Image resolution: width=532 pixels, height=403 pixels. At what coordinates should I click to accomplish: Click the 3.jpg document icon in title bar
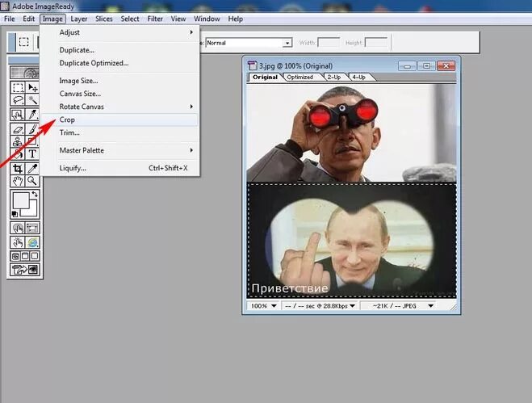pyautogui.click(x=252, y=65)
